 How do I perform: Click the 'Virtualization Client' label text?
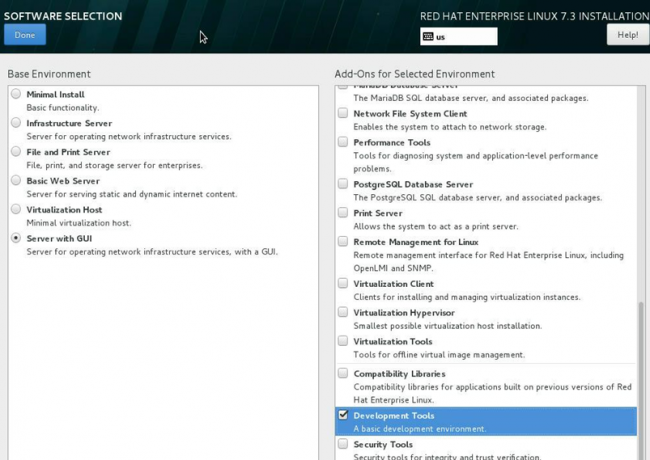pos(393,284)
